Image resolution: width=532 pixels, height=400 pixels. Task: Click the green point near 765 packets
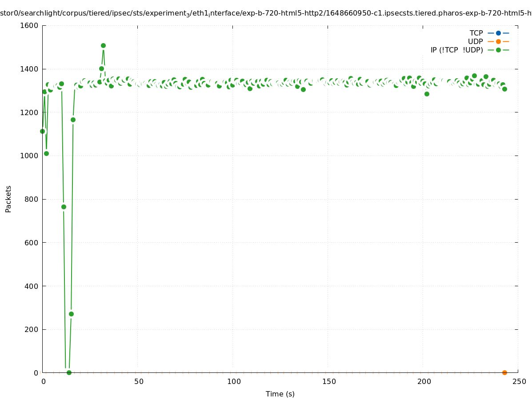(x=64, y=207)
